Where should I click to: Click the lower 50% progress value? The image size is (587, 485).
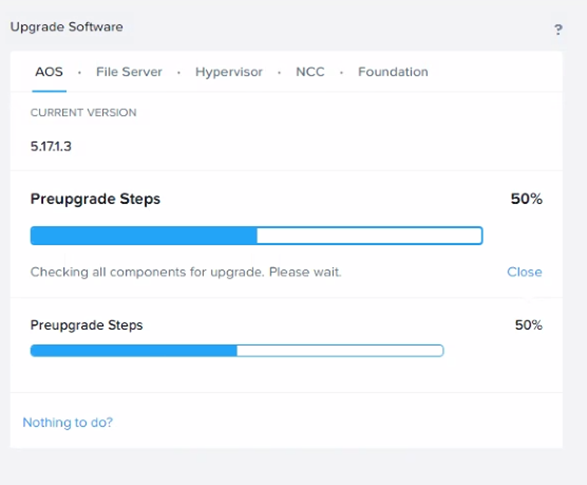coord(529,325)
